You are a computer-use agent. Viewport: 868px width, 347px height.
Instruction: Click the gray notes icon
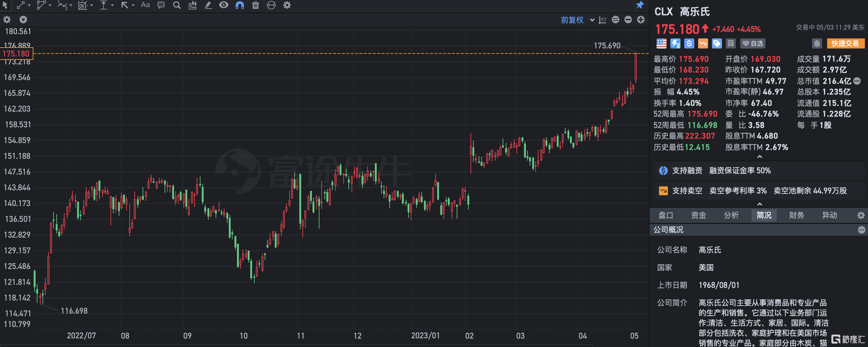[730, 43]
